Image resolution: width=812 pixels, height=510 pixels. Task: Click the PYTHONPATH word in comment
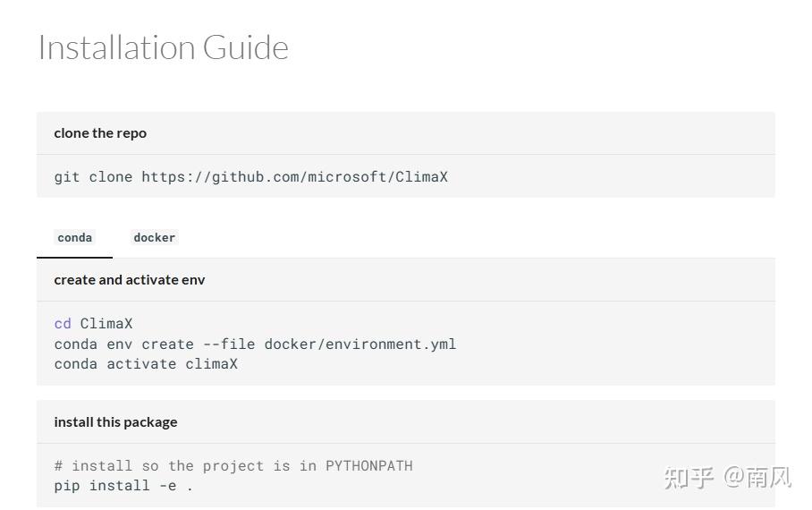[368, 465]
